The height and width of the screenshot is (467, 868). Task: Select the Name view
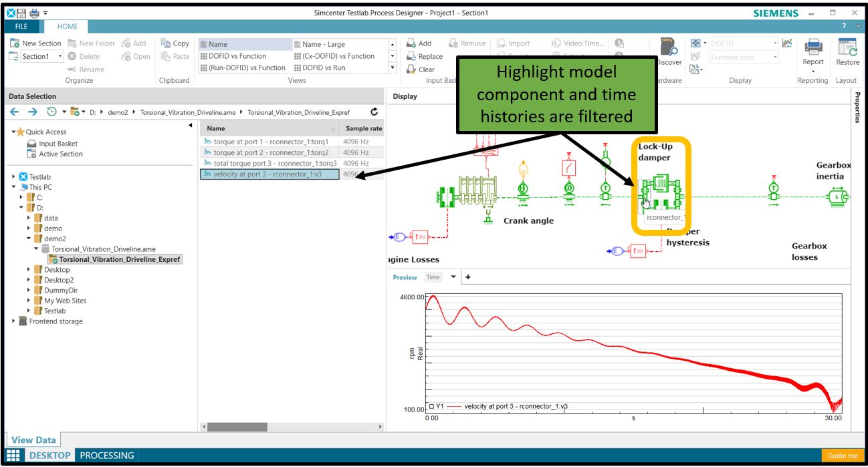245,45
